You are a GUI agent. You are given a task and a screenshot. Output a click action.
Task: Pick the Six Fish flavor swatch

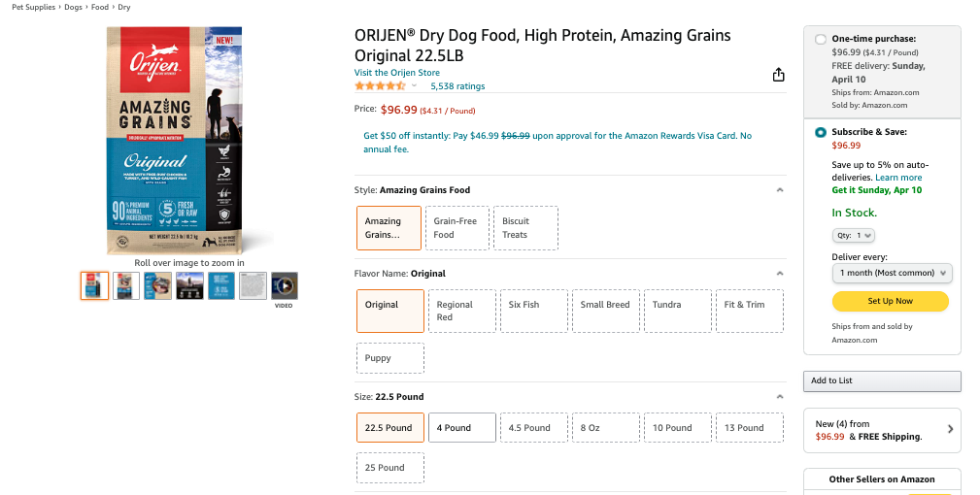[x=524, y=305]
